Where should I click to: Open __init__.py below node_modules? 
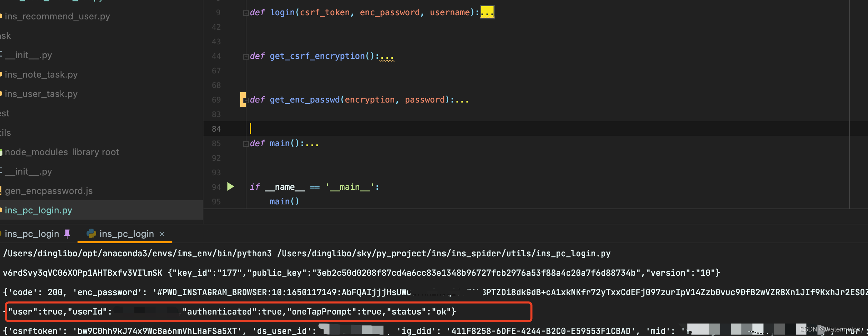coord(28,171)
